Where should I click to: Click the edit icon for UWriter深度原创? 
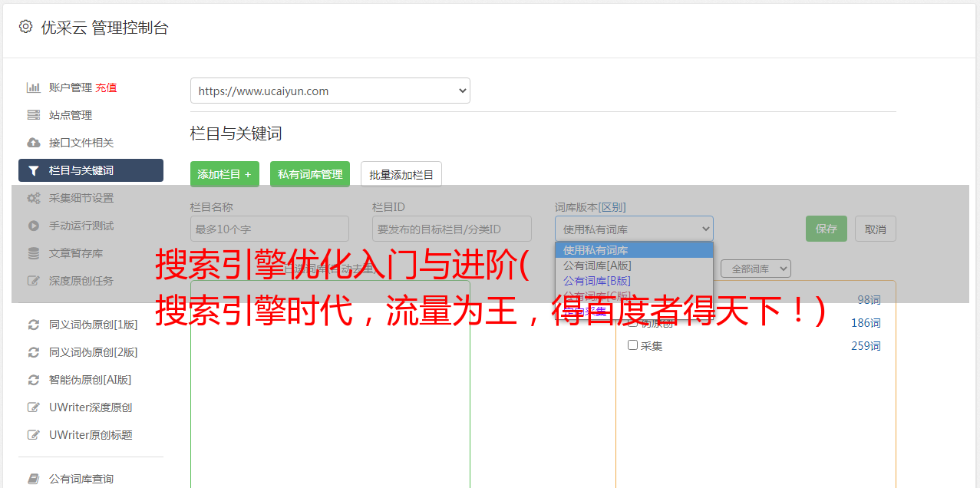(x=34, y=407)
